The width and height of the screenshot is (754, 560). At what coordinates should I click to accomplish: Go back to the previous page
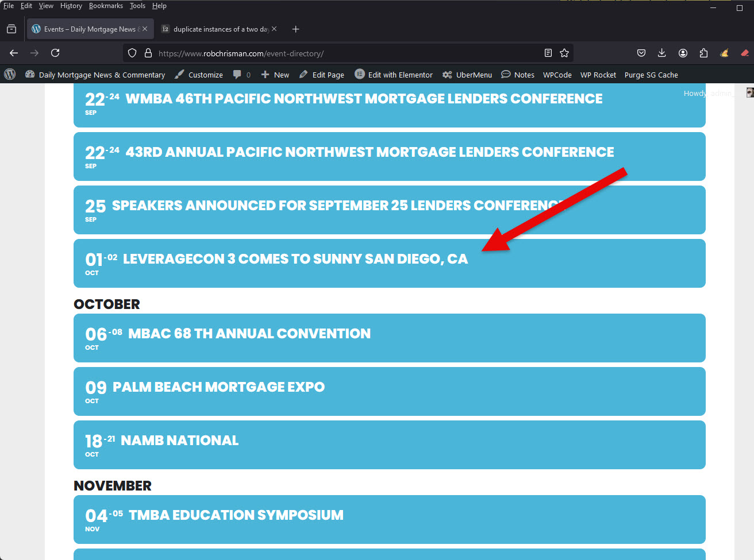[x=14, y=53]
